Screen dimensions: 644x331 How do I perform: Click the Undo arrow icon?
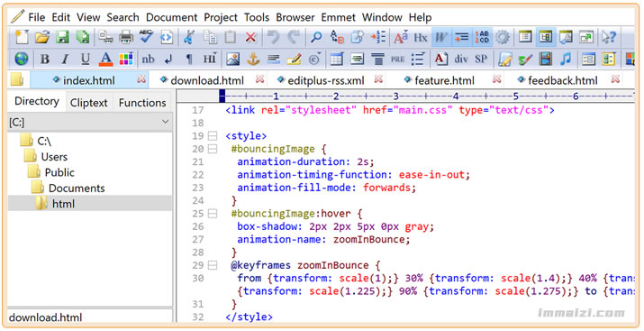[273, 37]
